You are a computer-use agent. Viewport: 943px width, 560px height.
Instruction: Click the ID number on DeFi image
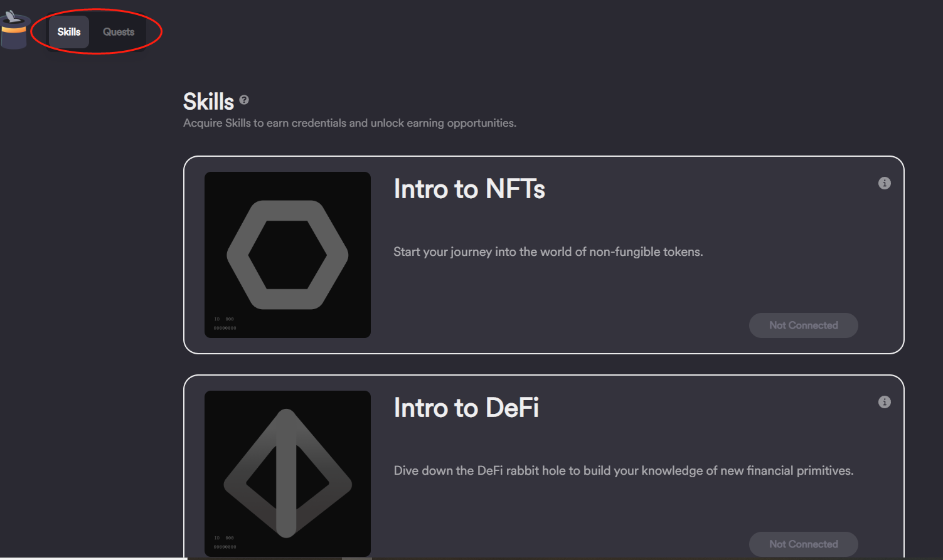(225, 542)
